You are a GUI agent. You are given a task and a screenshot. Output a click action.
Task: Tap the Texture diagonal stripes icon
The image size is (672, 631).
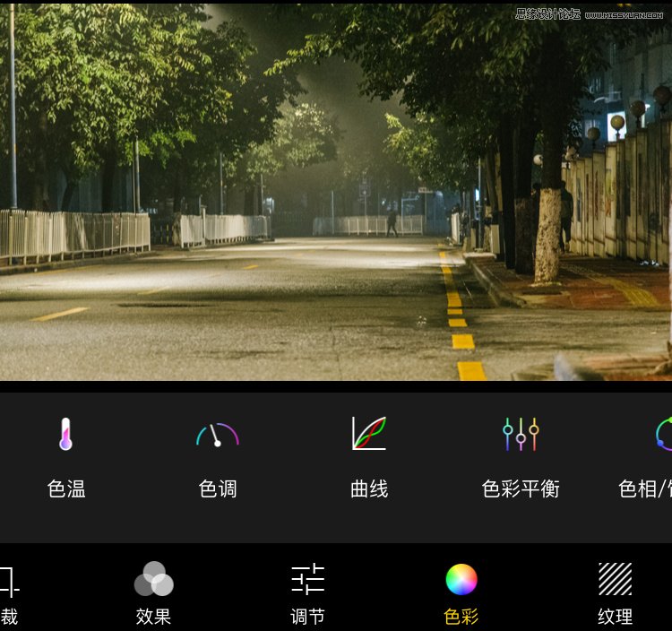click(615, 579)
